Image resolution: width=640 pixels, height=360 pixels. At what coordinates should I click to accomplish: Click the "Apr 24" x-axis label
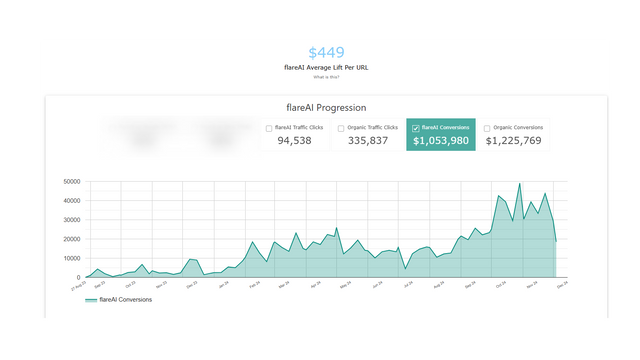click(316, 285)
